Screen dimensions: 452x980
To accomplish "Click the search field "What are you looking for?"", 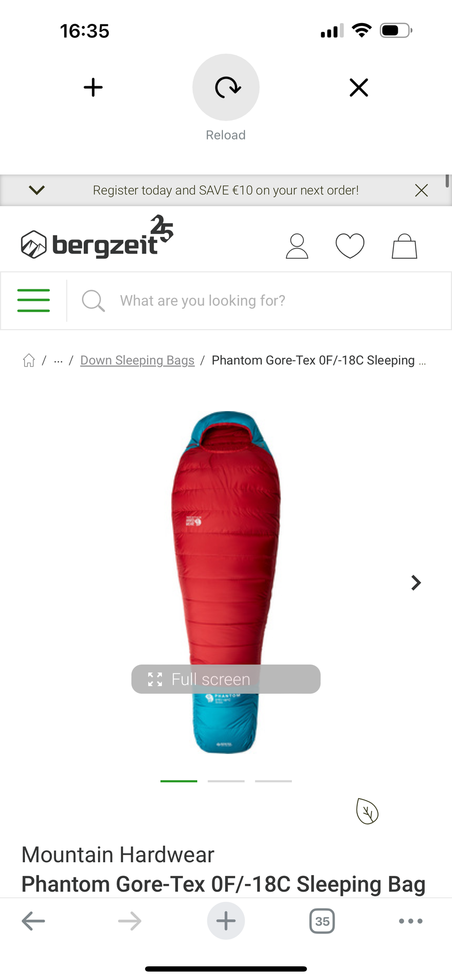I will [x=259, y=300].
